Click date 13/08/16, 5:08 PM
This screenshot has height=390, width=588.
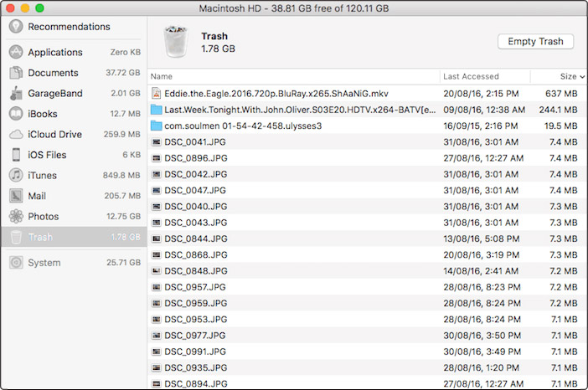coord(482,239)
